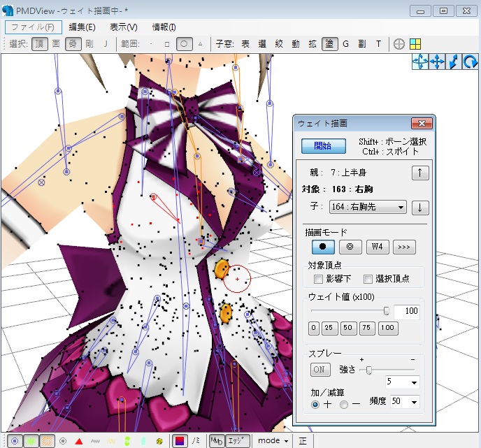The width and height of the screenshot is (481, 448).
Task: Set weight preset to 25
Action: [x=329, y=328]
